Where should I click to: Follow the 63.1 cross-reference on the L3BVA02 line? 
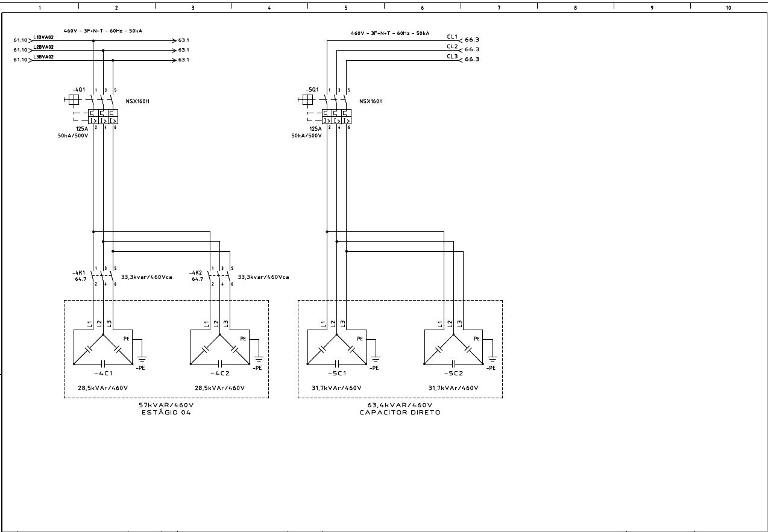coord(183,60)
